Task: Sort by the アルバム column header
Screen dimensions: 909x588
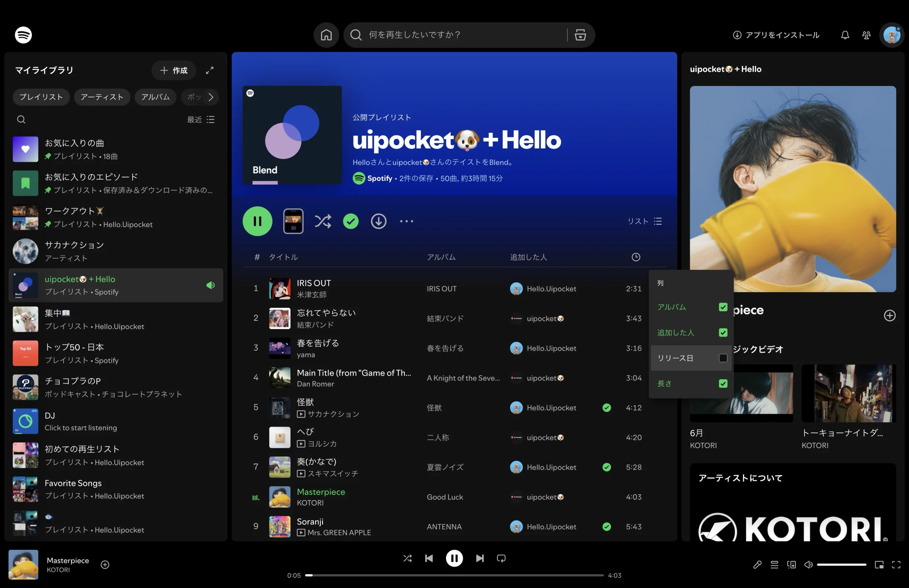Action: (x=441, y=257)
